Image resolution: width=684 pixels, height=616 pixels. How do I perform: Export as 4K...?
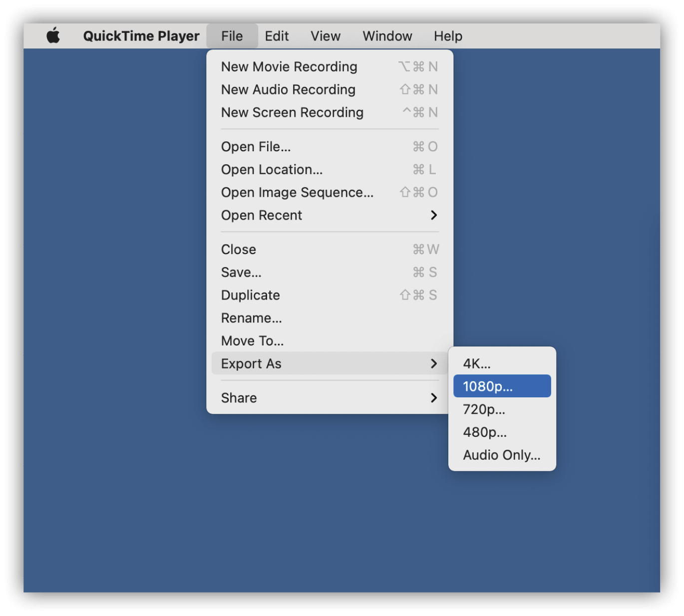[x=502, y=363]
